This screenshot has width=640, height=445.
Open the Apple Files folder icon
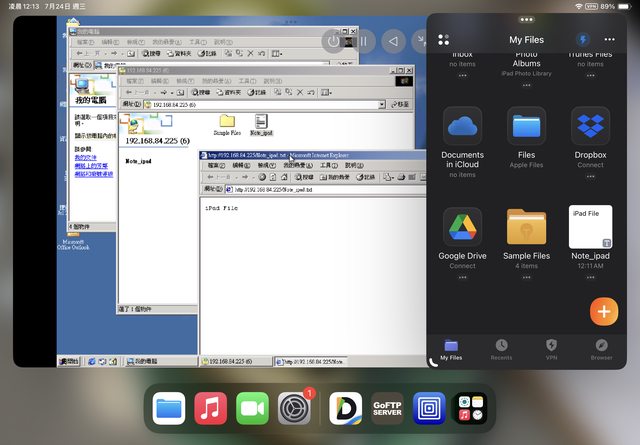pyautogui.click(x=526, y=127)
